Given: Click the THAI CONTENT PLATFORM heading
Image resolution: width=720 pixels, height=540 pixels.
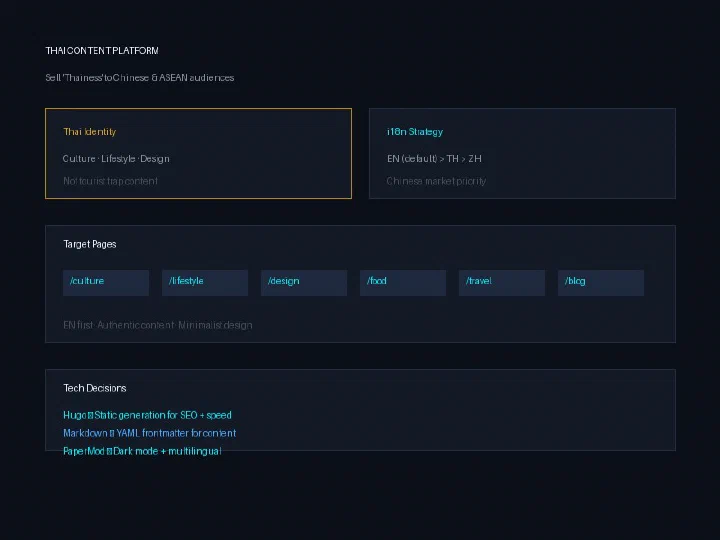Looking at the screenshot, I should point(102,51).
